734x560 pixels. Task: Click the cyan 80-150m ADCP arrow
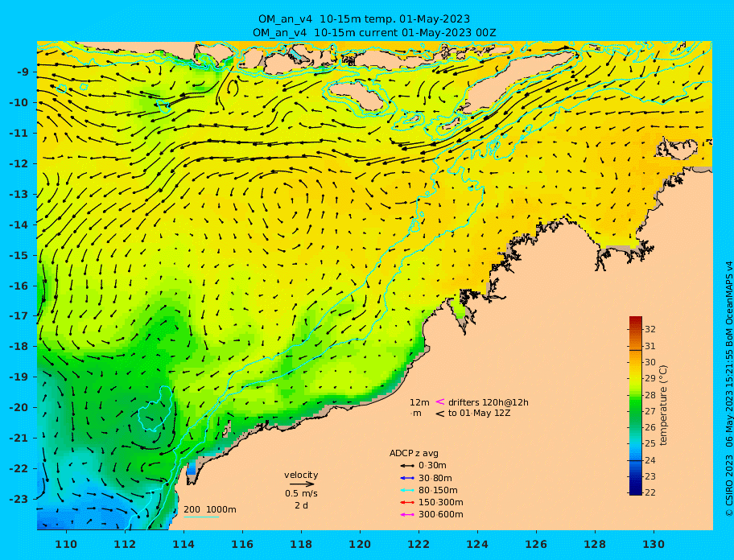[x=407, y=490]
